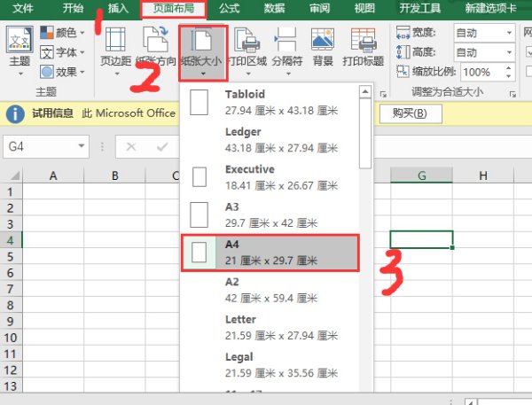Select column H header
Screen dimensions: 532x405
pos(483,175)
